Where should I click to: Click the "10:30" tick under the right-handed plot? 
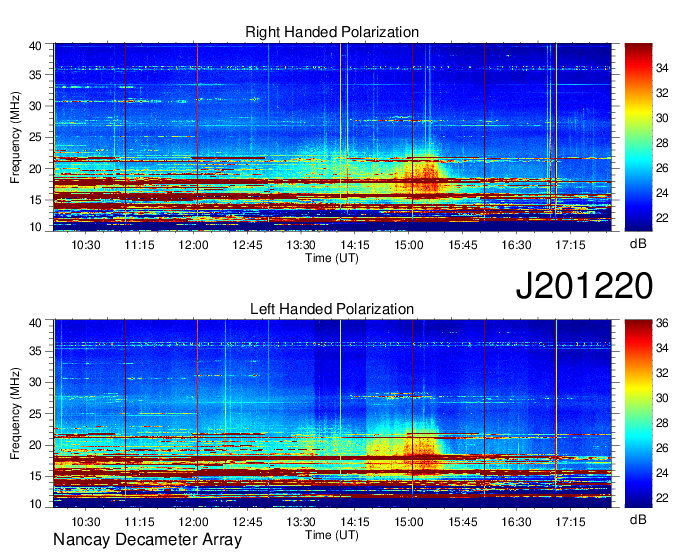[x=85, y=245]
